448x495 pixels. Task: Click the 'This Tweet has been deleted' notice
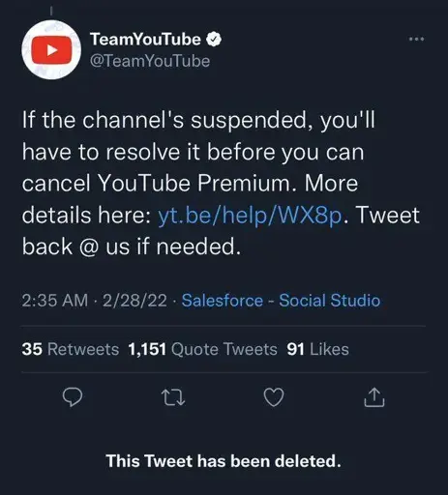click(224, 461)
